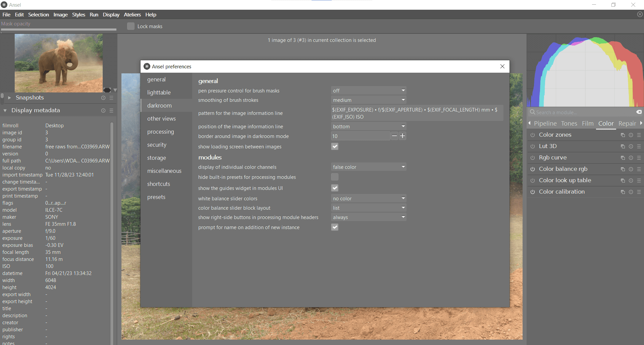Uncheck show the guides widget in modules UI
Image resolution: width=644 pixels, height=345 pixels.
335,188
